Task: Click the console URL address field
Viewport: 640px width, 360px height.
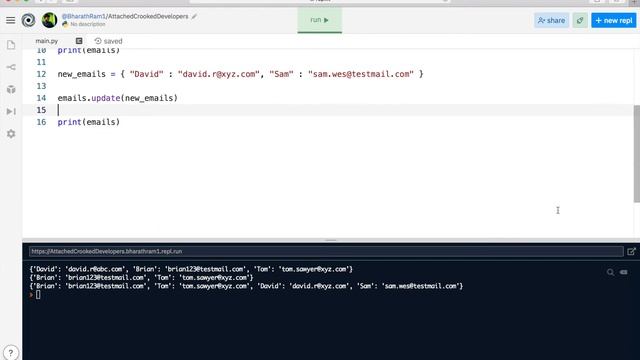Action: click(x=326, y=251)
